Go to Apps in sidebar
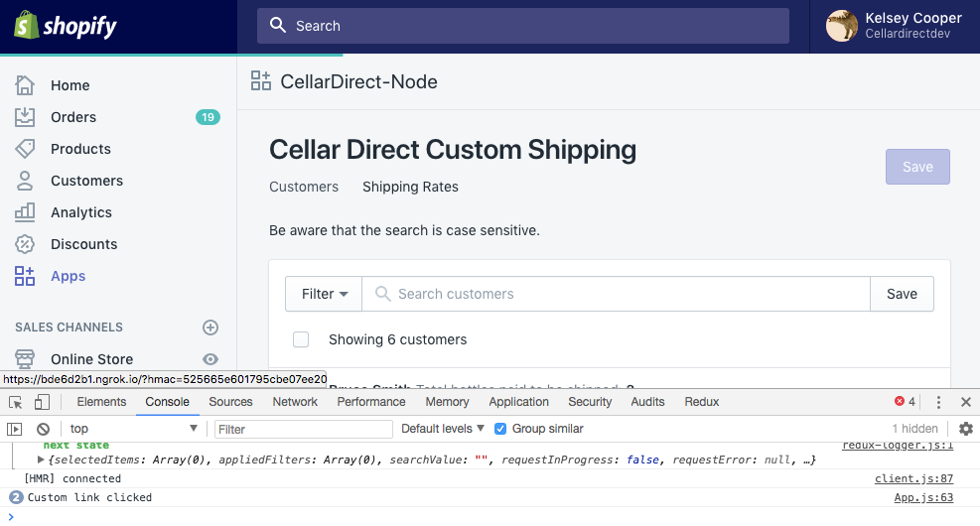980x526 pixels. [69, 276]
